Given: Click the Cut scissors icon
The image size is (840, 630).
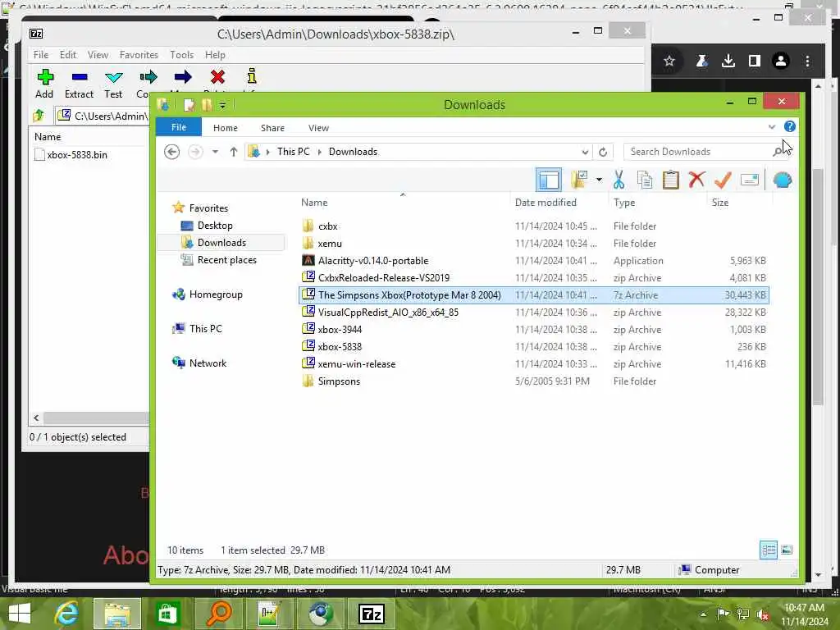Looking at the screenshot, I should [x=619, y=180].
